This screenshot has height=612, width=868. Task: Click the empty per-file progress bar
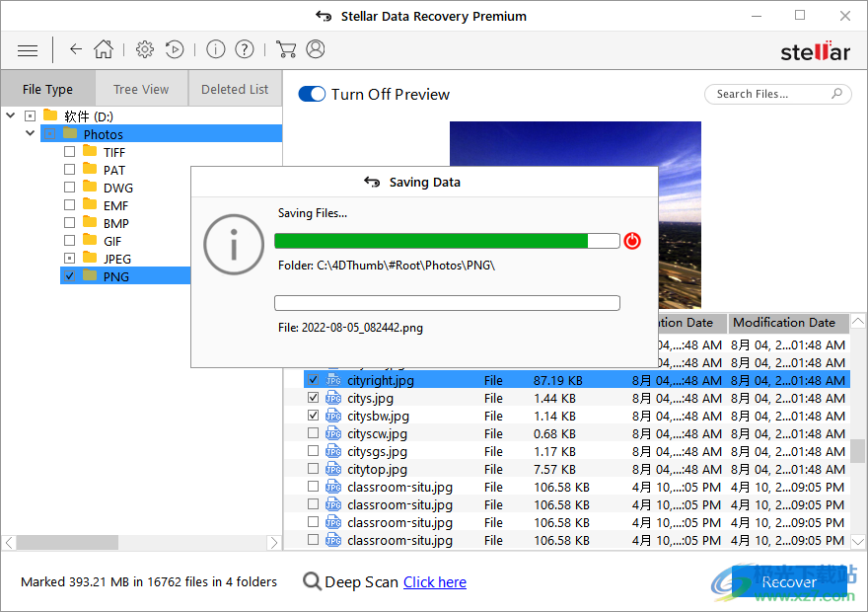447,303
